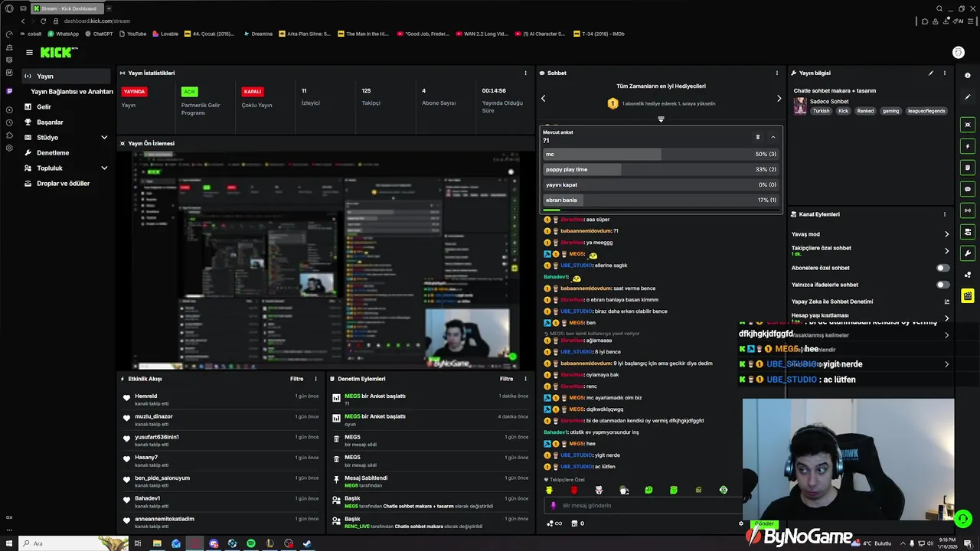Click the stream preview thumbnail
The height and width of the screenshot is (551, 980).
point(325,260)
